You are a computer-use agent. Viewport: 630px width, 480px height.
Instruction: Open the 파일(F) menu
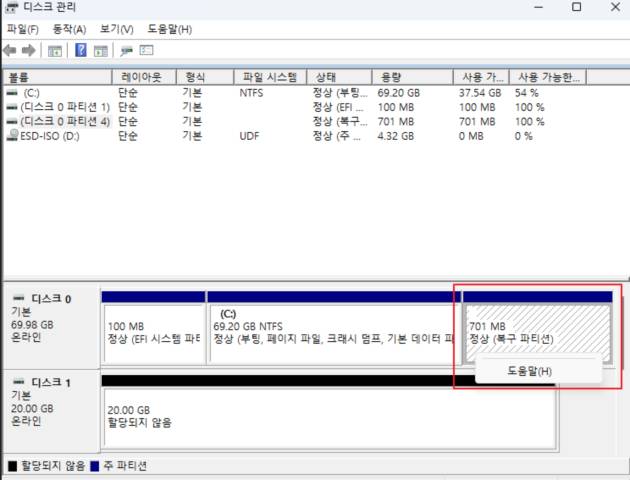(23, 29)
